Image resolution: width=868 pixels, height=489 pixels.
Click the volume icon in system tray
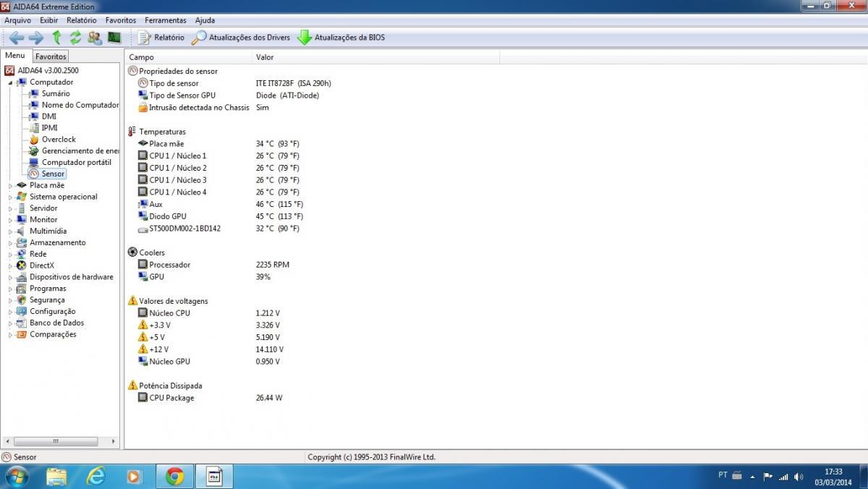pos(798,477)
